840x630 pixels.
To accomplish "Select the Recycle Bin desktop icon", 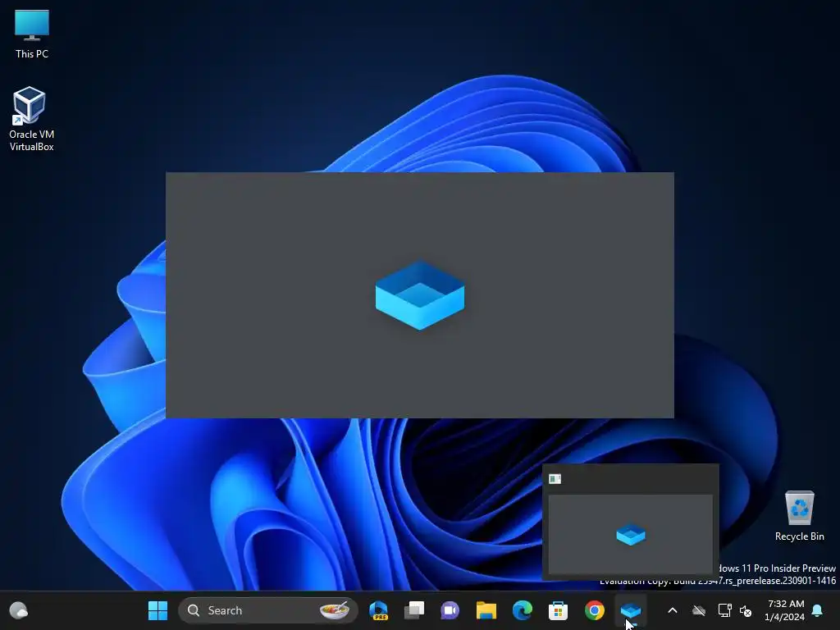I will 799,516.
